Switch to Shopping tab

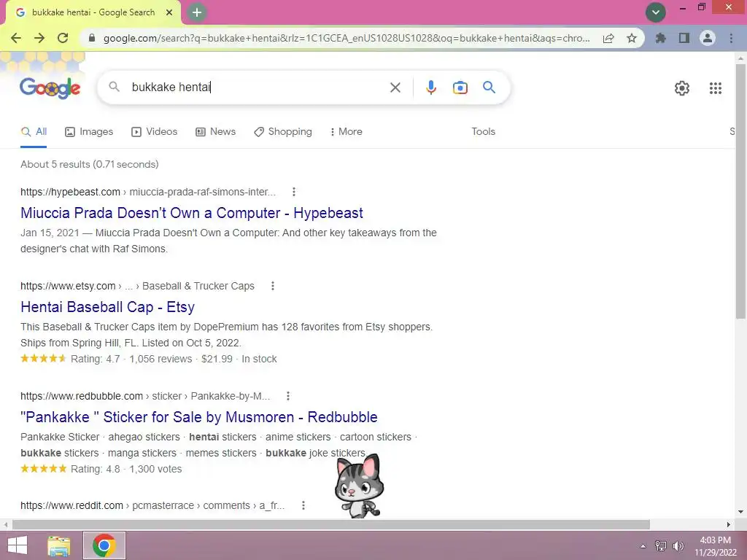[x=283, y=132]
